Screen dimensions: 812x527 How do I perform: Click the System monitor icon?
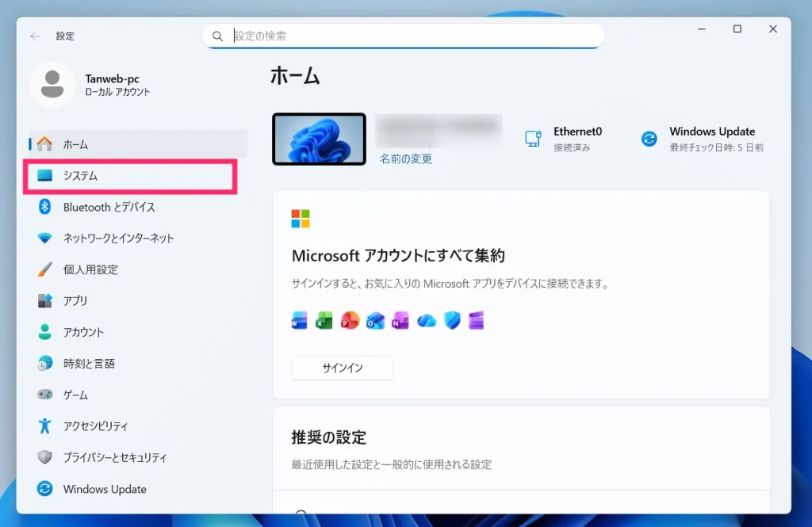(44, 175)
